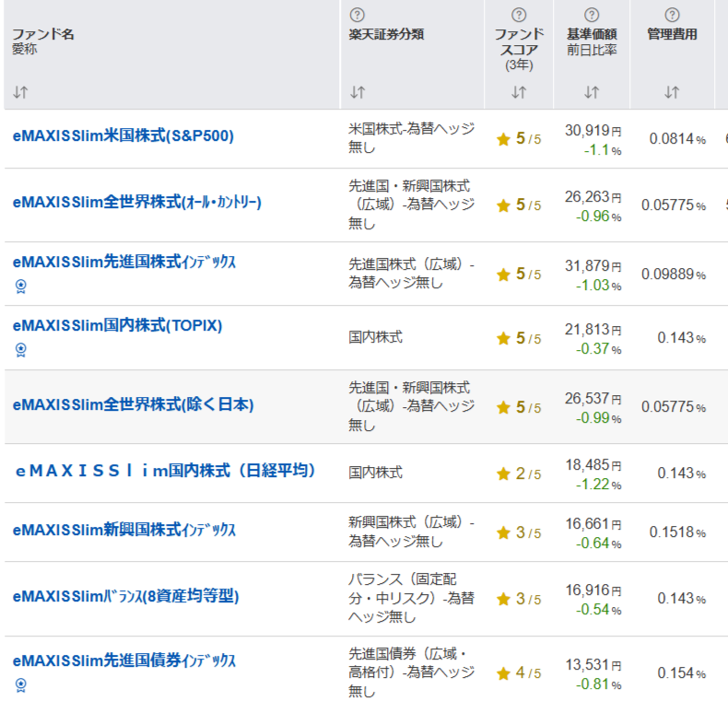Click award badge under 先進国株式インデックス fund
728x701 pixels.
click(21, 286)
